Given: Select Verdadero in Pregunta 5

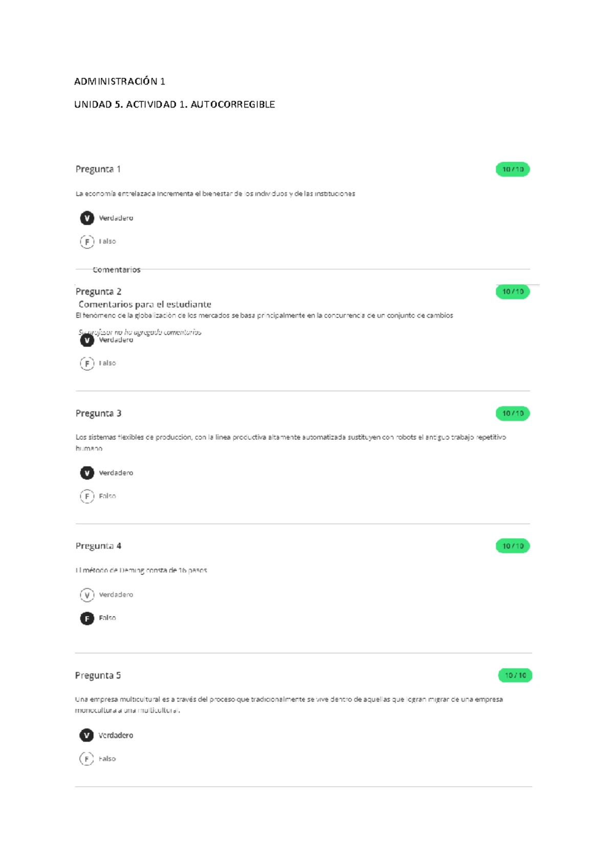Looking at the screenshot, I should (x=86, y=735).
